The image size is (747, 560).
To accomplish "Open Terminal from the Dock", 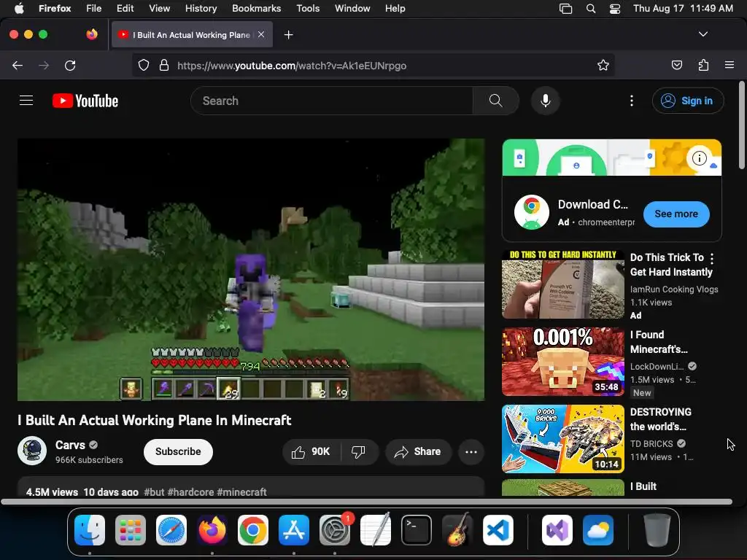I will [417, 529].
